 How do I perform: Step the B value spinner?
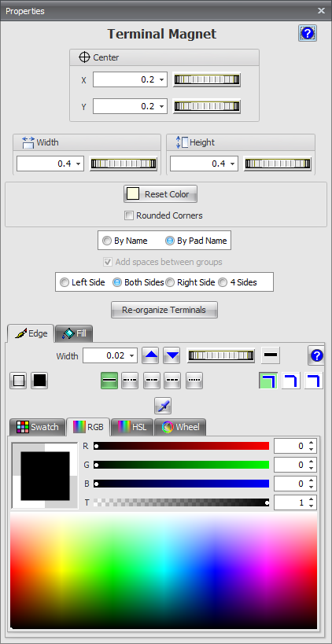click(311, 484)
